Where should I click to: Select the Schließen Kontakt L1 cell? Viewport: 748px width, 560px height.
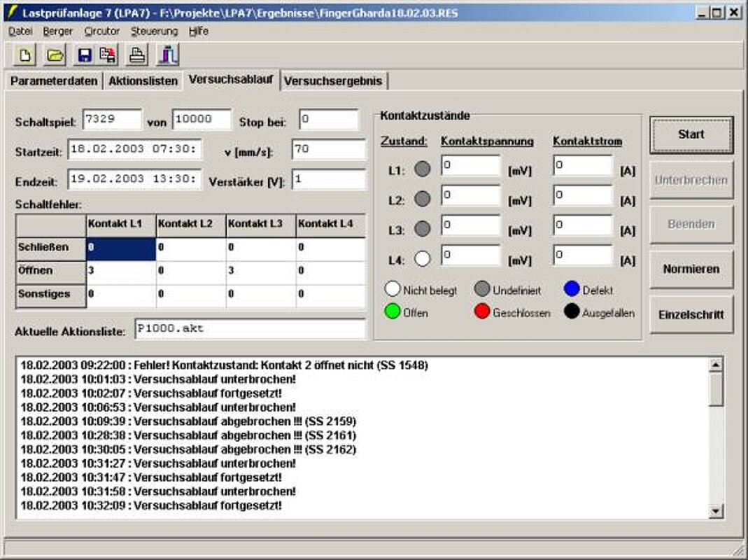[121, 249]
